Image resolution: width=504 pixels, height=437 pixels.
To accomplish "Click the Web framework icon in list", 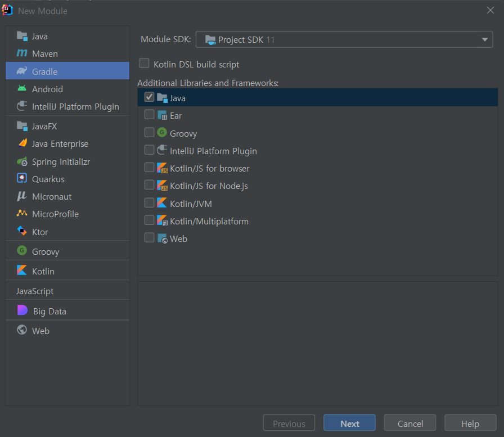I will [163, 238].
